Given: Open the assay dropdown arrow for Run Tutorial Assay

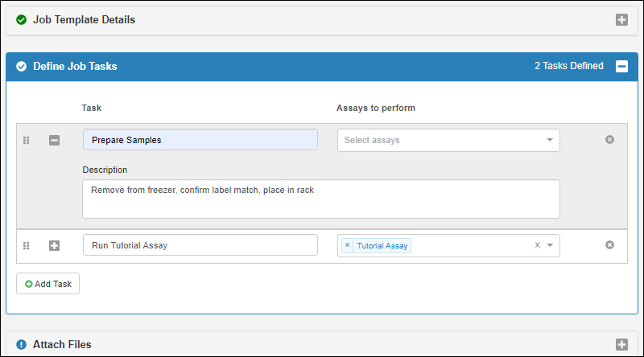Looking at the screenshot, I should pyautogui.click(x=550, y=245).
